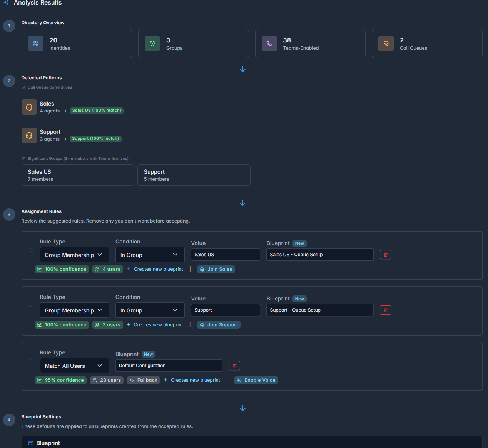Click the Join Sales button
488x448 pixels.
[216, 269]
